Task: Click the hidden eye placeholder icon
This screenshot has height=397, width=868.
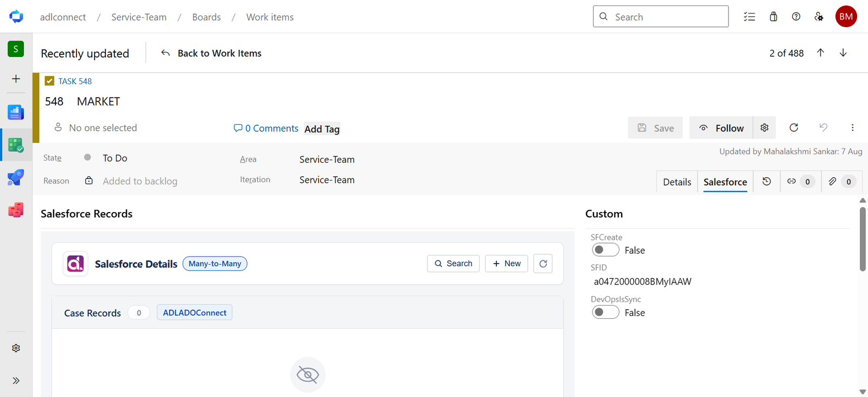Action: 308,375
